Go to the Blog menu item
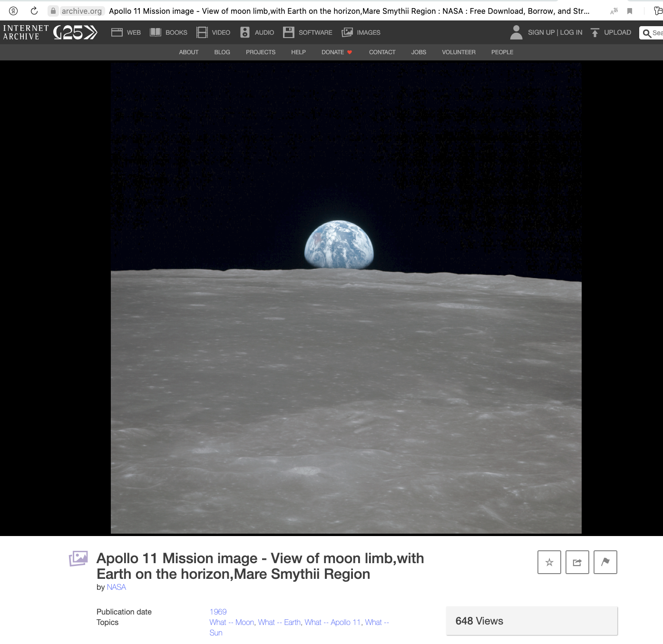The height and width of the screenshot is (644, 663). click(x=222, y=52)
